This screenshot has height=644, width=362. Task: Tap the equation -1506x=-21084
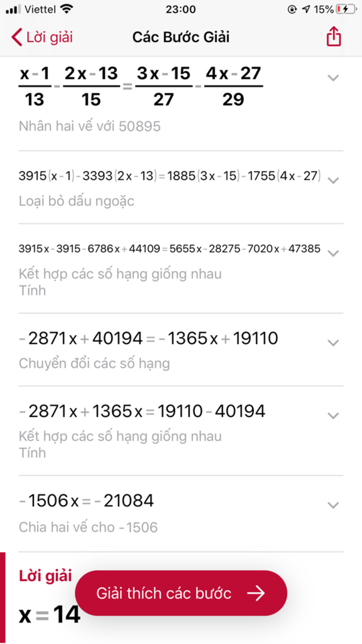87,501
